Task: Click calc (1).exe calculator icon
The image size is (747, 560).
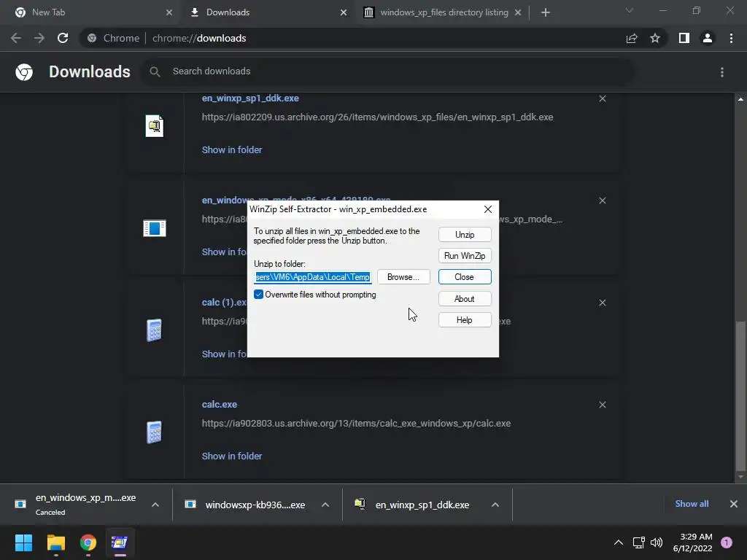Action: (x=155, y=330)
